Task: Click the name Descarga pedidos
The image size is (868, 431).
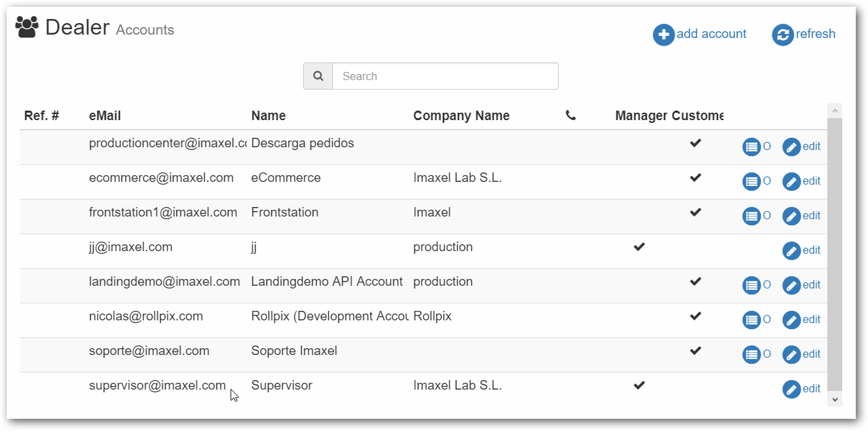Action: [302, 143]
